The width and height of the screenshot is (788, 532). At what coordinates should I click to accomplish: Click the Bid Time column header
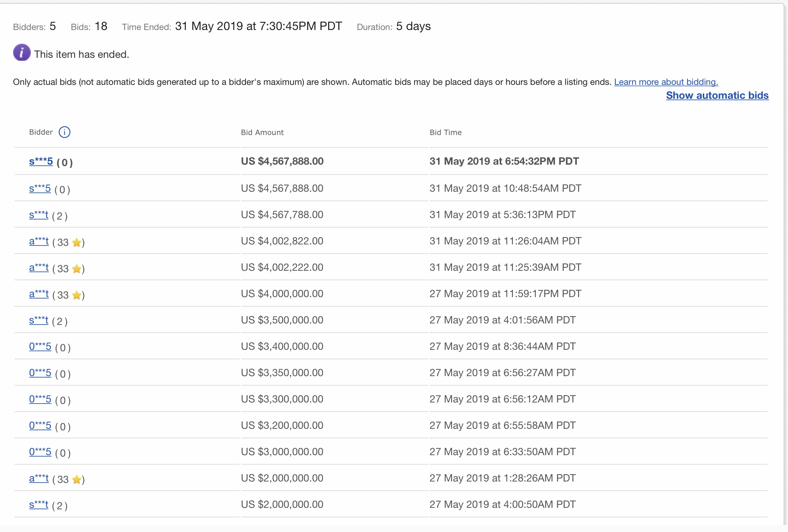pyautogui.click(x=445, y=132)
